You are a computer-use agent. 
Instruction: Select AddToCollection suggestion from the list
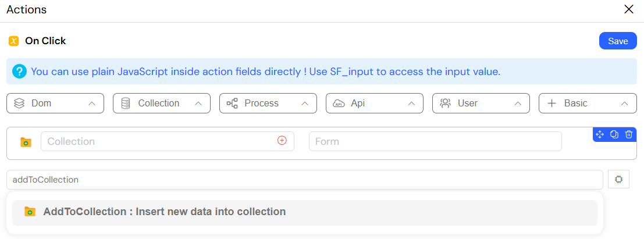click(305, 212)
